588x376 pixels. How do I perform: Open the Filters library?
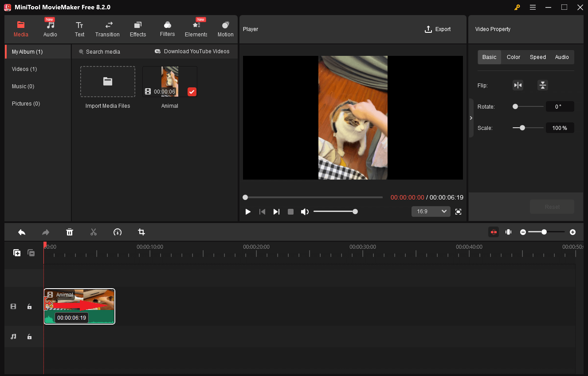(167, 29)
